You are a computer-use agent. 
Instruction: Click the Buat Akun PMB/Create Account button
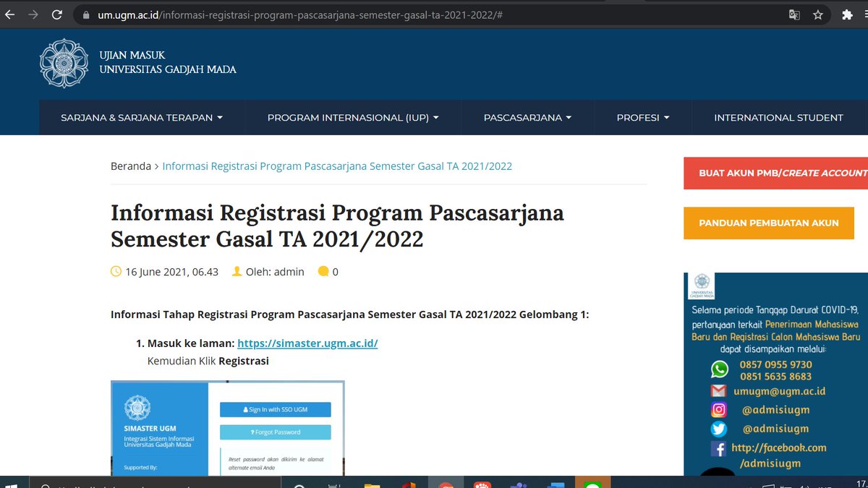(775, 174)
